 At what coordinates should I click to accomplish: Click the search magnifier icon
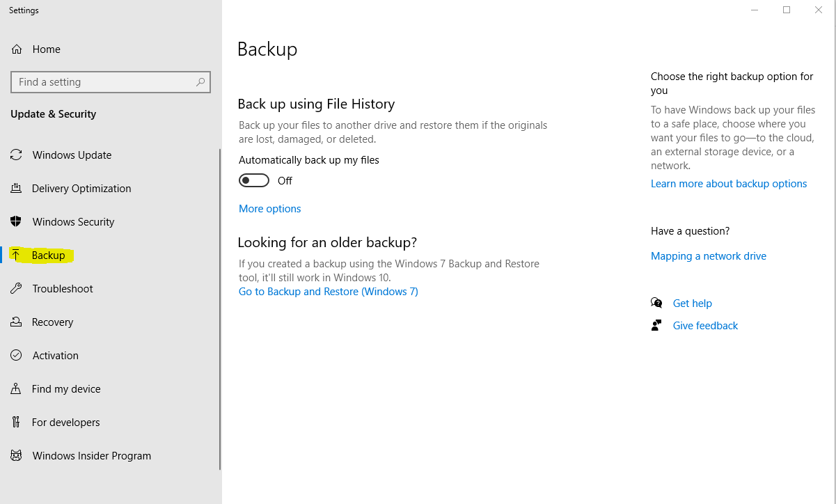pyautogui.click(x=200, y=82)
